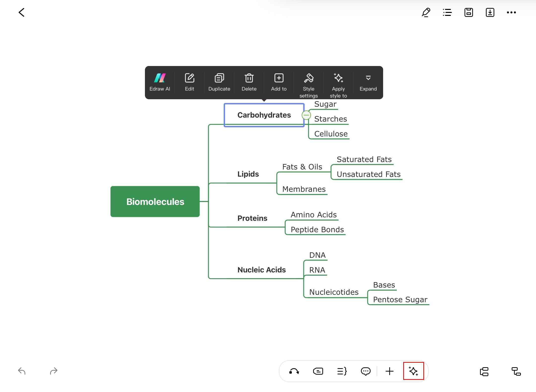The image size is (536, 392).
Task: Open the Add to option
Action: pyautogui.click(x=279, y=82)
